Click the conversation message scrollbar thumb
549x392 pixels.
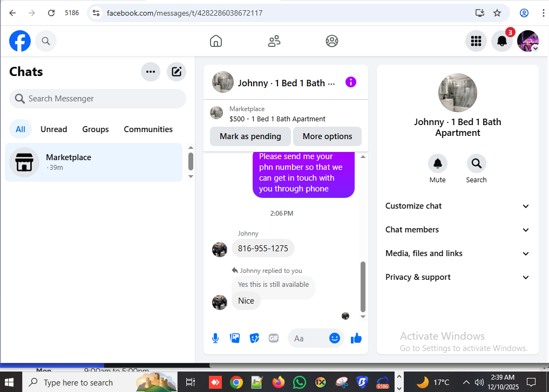pyautogui.click(x=363, y=287)
